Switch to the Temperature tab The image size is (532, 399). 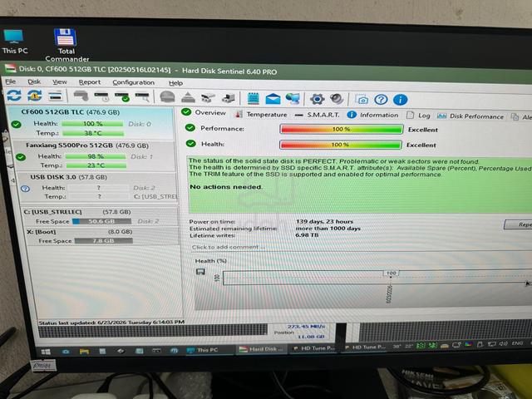(260, 115)
